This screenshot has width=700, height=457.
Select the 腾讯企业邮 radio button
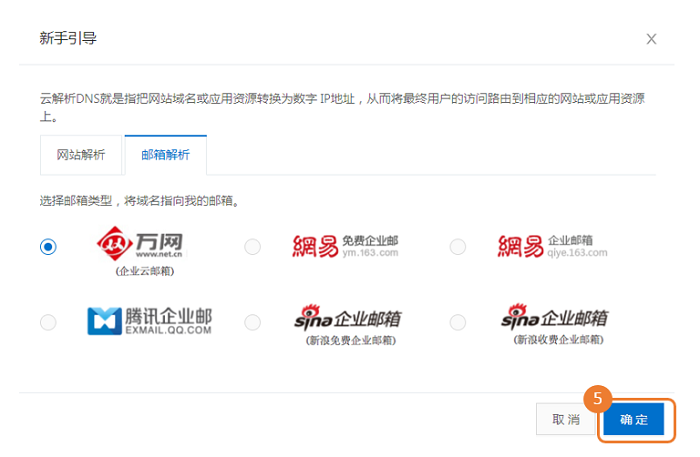tap(48, 322)
